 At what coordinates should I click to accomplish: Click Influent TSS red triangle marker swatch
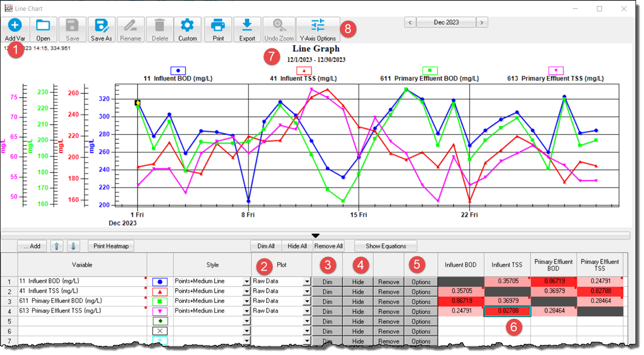point(160,291)
